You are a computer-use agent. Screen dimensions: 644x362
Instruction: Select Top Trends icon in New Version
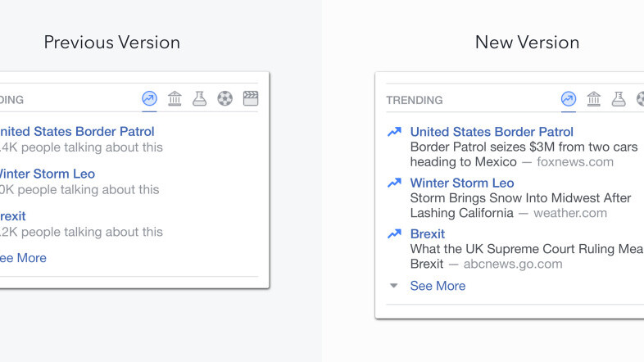click(x=569, y=99)
